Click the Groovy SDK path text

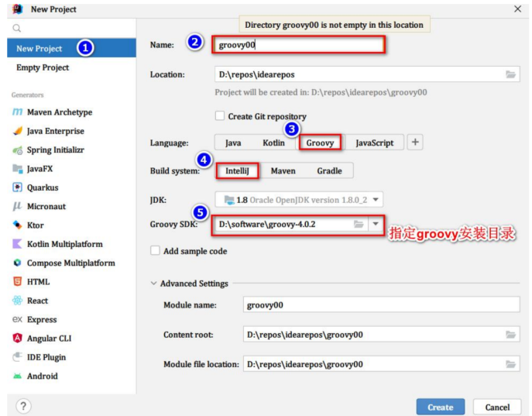pos(267,225)
